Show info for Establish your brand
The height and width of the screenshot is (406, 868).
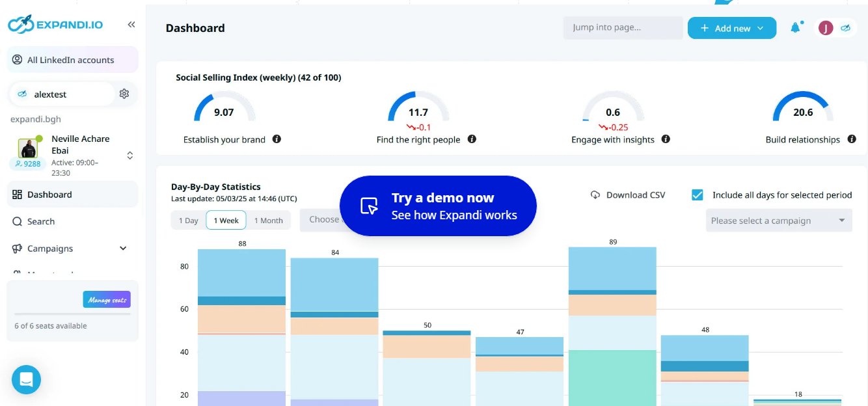[x=277, y=139]
